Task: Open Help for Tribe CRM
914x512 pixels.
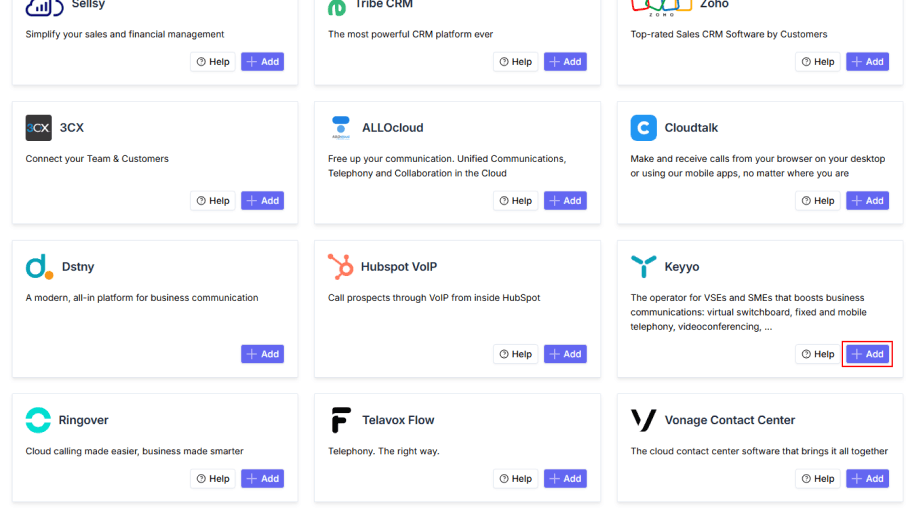Action: click(515, 62)
